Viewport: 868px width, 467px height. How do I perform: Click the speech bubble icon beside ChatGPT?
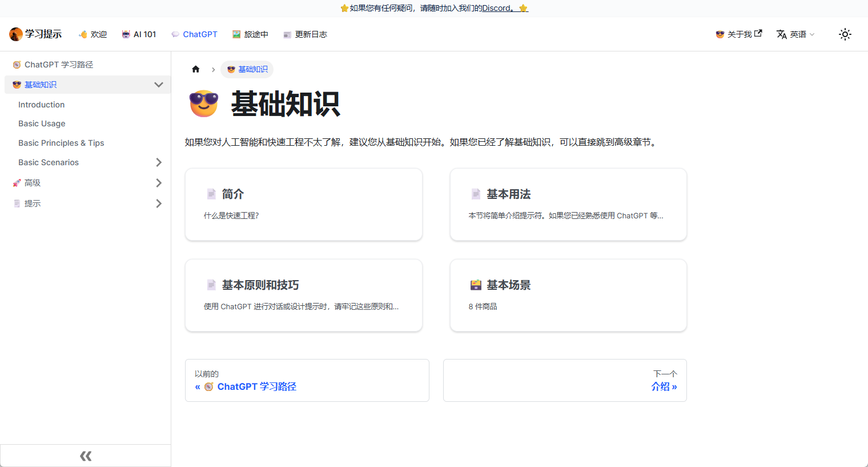click(175, 34)
